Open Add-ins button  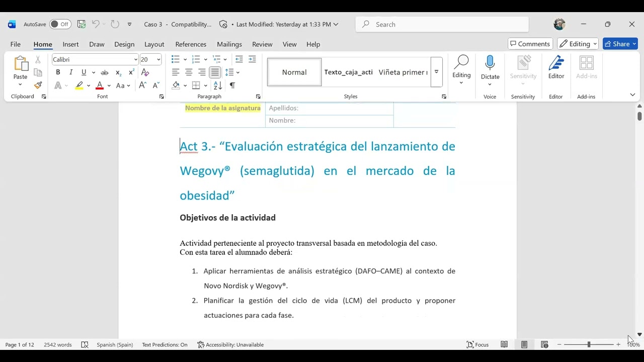pos(587,67)
